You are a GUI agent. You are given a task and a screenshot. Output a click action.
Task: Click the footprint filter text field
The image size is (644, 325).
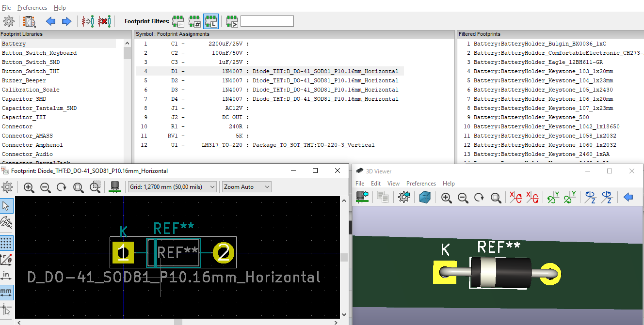[267, 21]
